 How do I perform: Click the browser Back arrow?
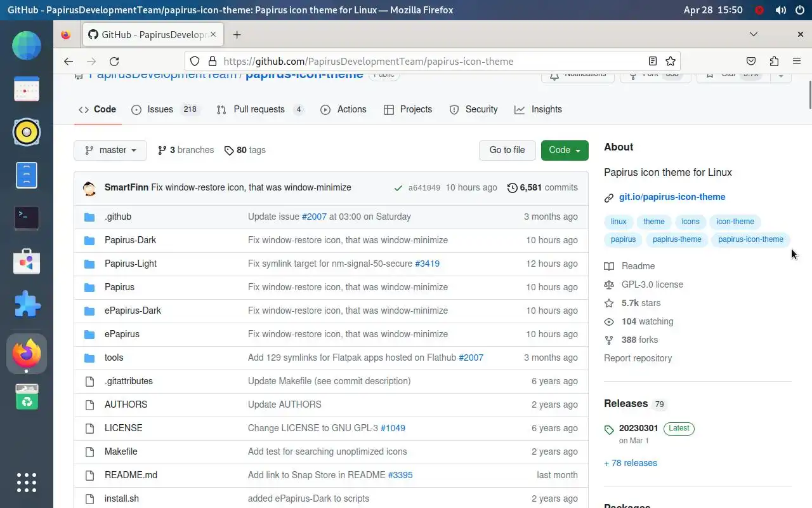coord(69,62)
